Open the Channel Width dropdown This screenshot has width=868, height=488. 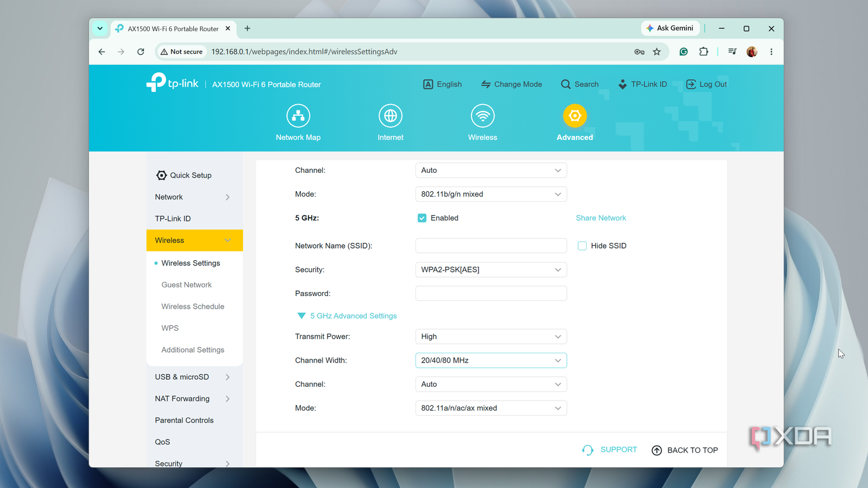click(x=491, y=360)
